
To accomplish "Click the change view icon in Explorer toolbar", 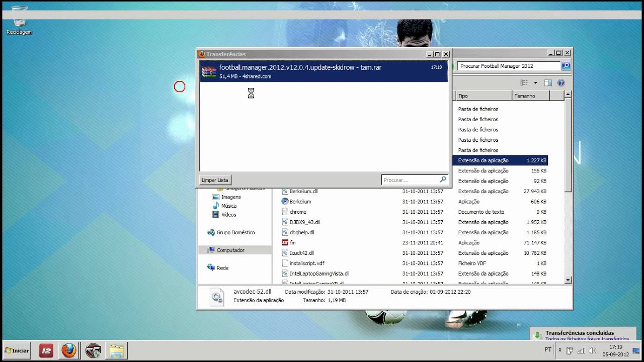I will pos(524,83).
